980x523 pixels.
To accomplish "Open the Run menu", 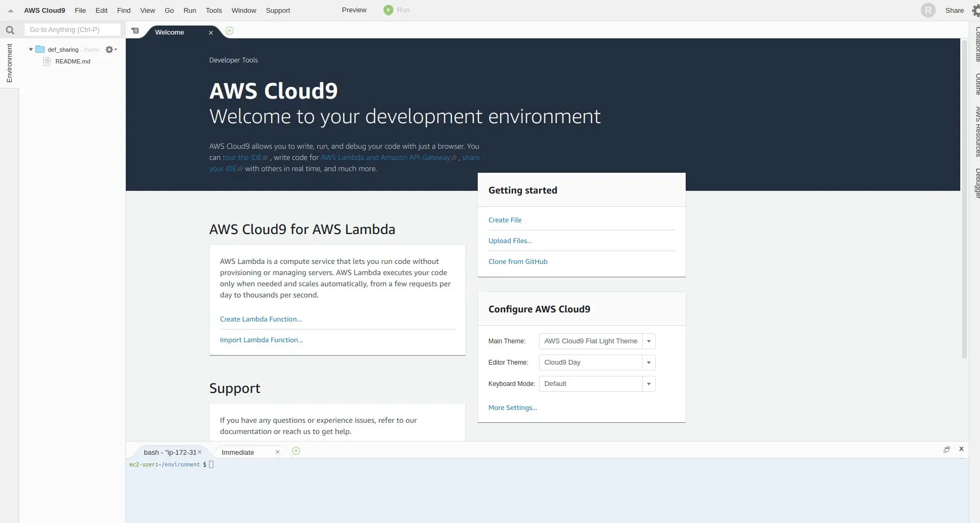I will click(190, 11).
